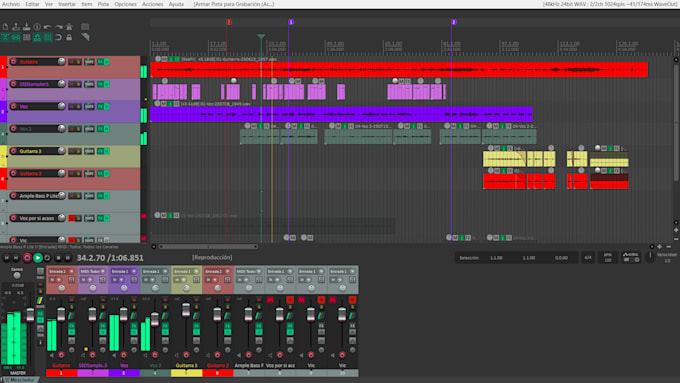Click the Guitarra 3 mixer volume fader

(x=186, y=310)
